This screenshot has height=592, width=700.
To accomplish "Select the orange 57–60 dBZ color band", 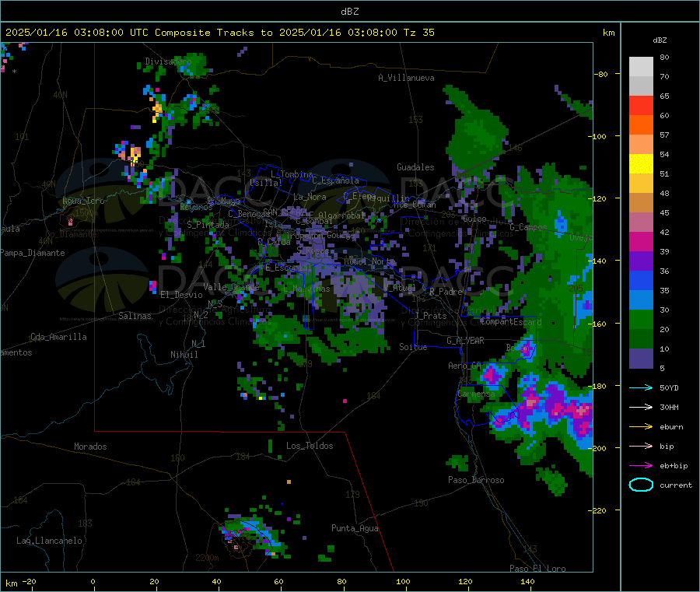I will tap(641, 125).
